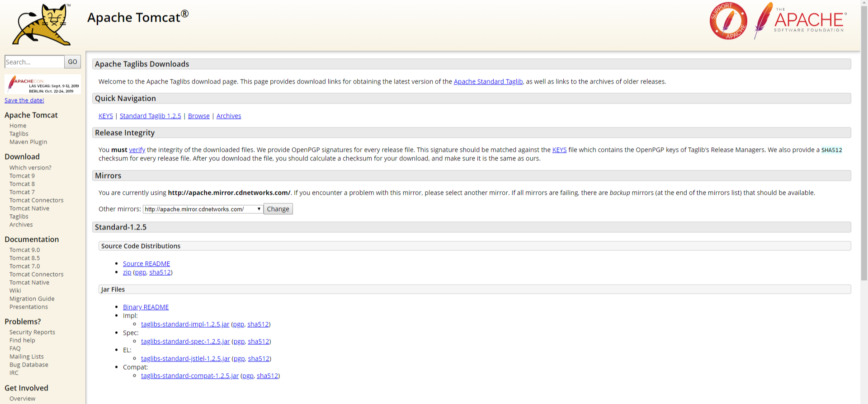Open Tomcat 8 download page
Image resolution: width=868 pixels, height=404 pixels.
(22, 184)
